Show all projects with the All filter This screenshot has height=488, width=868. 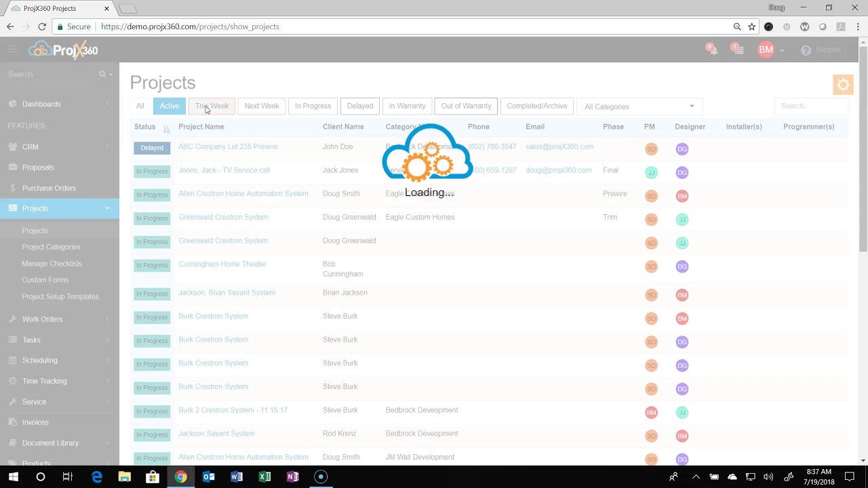coord(140,106)
